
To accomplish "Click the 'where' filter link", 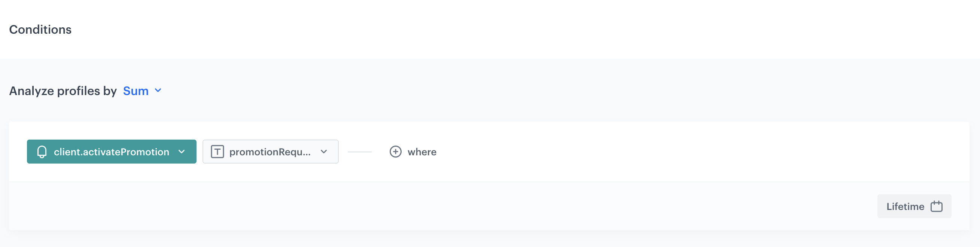I will (x=422, y=152).
